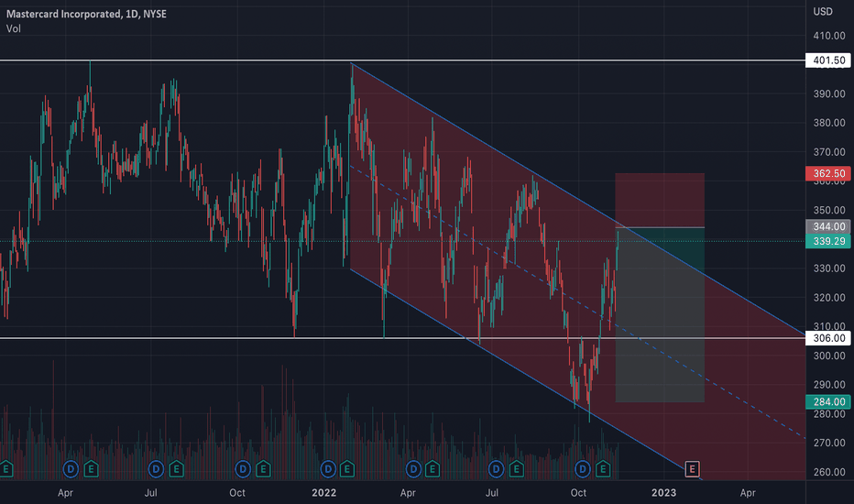
Task: Open the earnings marker near April 2022
Action: [432, 468]
